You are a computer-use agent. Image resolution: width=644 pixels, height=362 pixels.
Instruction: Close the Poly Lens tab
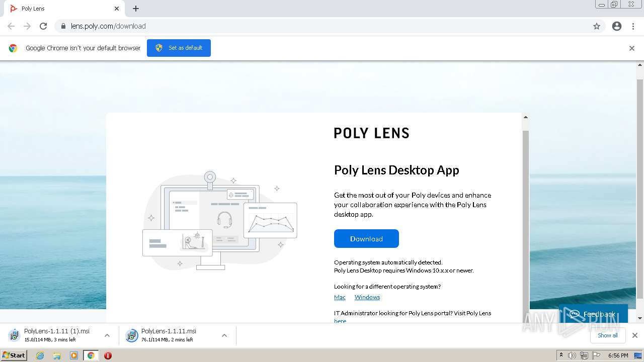(x=117, y=9)
